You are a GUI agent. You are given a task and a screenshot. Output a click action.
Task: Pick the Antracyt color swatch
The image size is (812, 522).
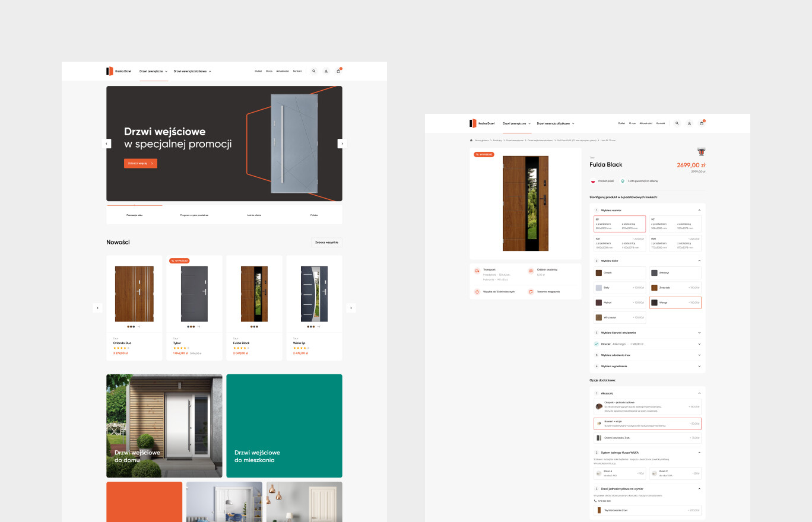[x=675, y=273]
